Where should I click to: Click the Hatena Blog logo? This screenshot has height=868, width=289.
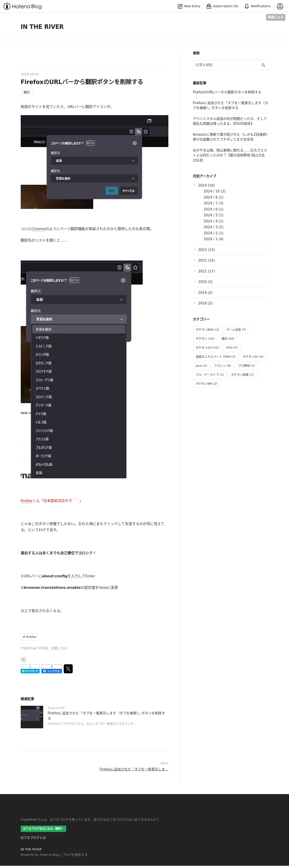[23, 6]
